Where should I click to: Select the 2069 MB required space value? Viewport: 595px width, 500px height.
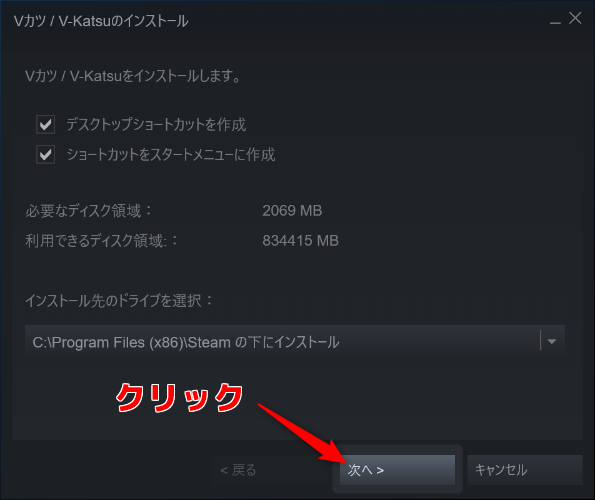(x=292, y=211)
